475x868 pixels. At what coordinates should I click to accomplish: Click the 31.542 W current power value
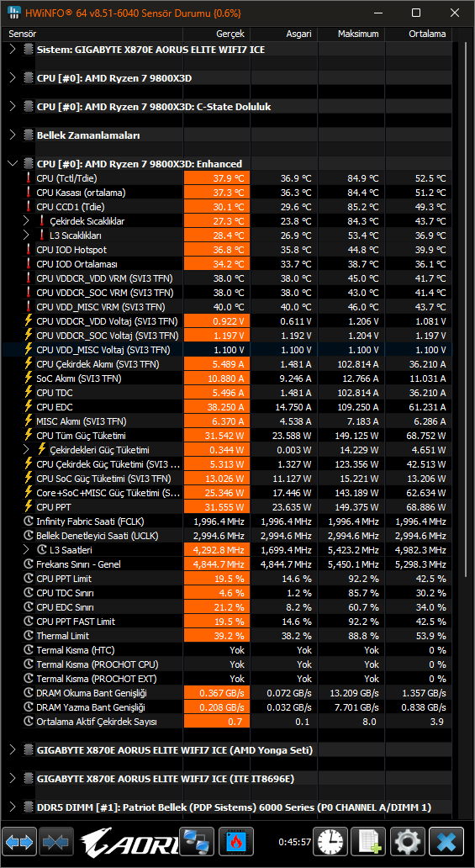click(x=217, y=436)
